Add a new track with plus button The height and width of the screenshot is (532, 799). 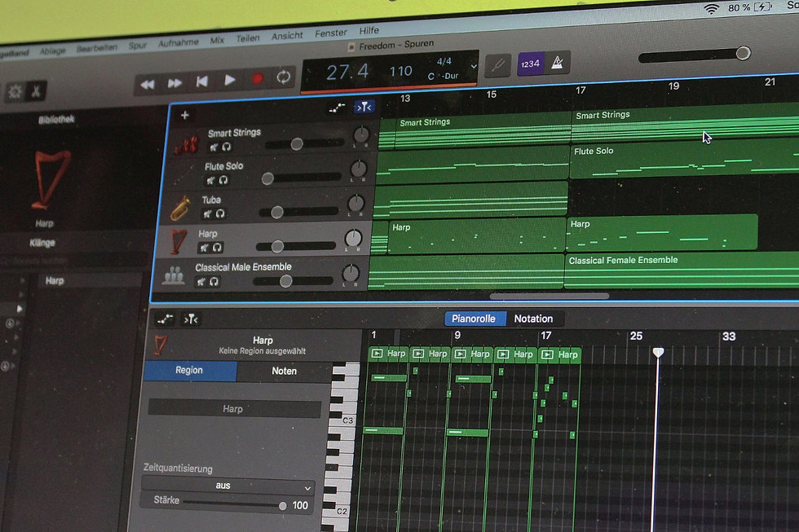[184, 115]
